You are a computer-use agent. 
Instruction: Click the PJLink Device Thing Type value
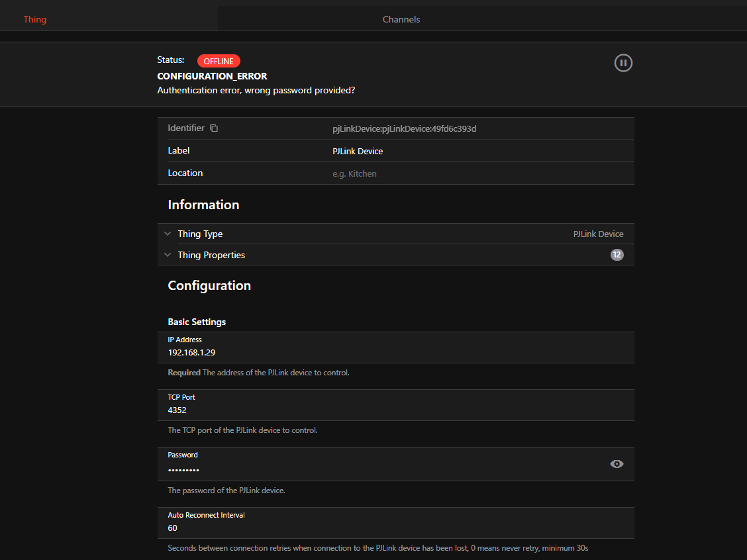(x=598, y=234)
